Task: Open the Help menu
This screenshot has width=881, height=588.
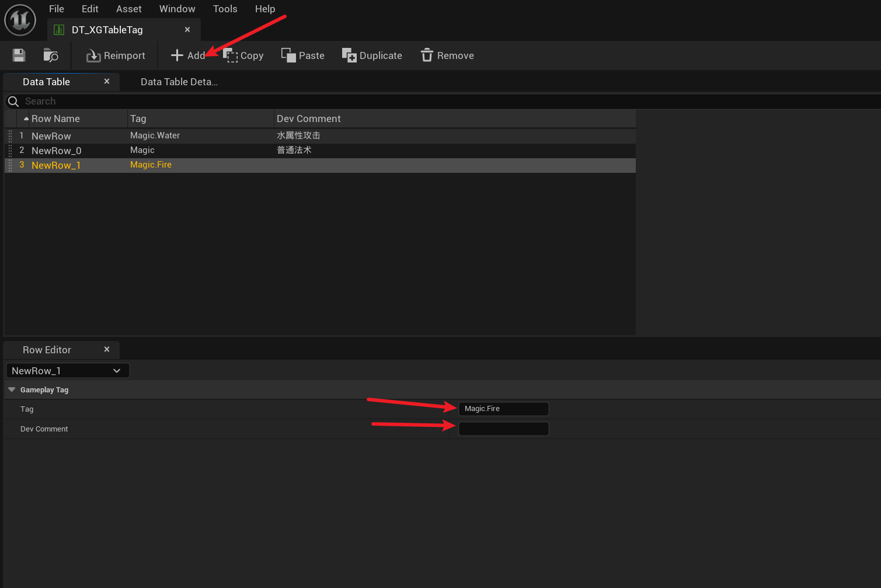Action: [265, 9]
